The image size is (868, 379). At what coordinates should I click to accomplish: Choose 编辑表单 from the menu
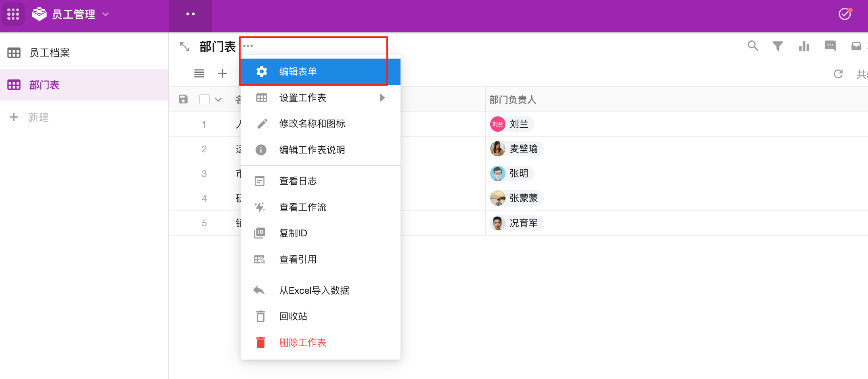(x=321, y=72)
